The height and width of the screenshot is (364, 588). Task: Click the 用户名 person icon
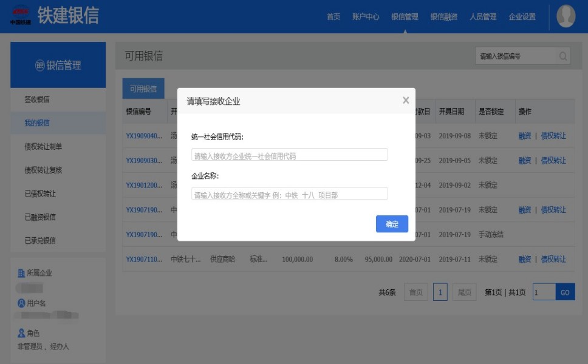point(21,303)
